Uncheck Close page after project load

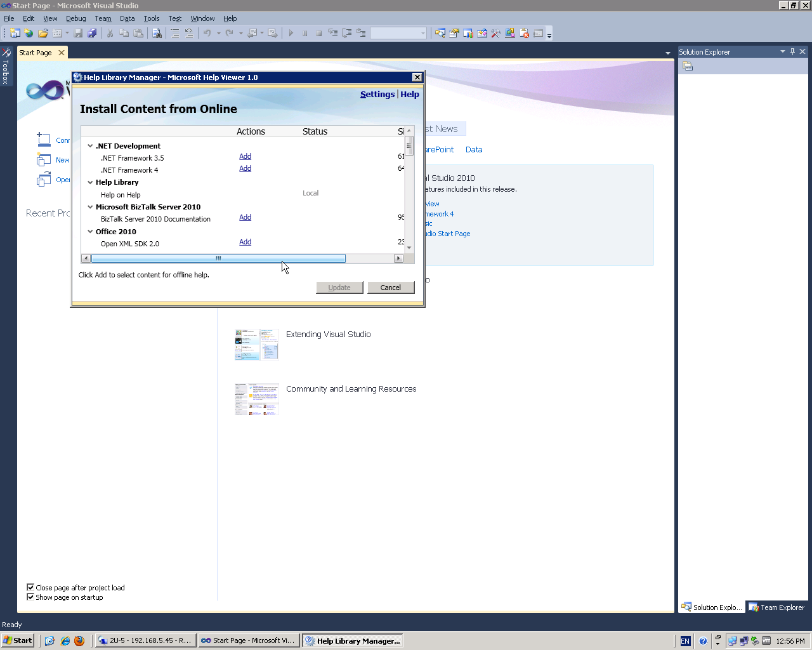(x=30, y=587)
